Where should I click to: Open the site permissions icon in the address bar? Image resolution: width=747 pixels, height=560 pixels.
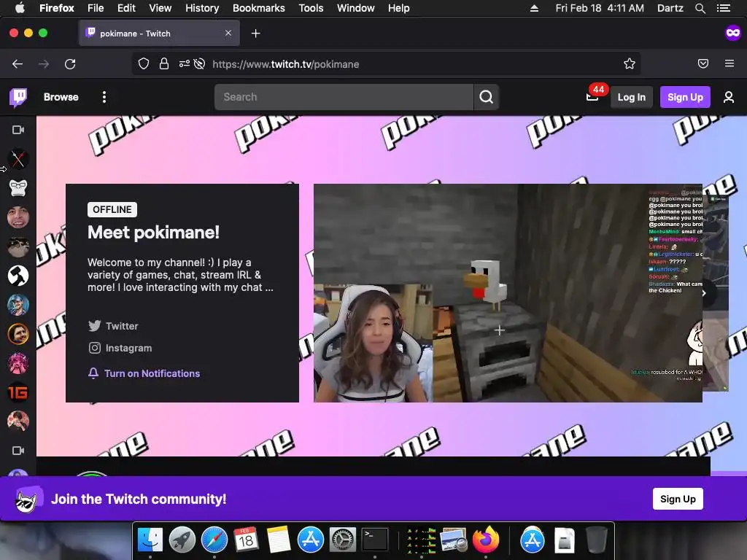coord(184,64)
